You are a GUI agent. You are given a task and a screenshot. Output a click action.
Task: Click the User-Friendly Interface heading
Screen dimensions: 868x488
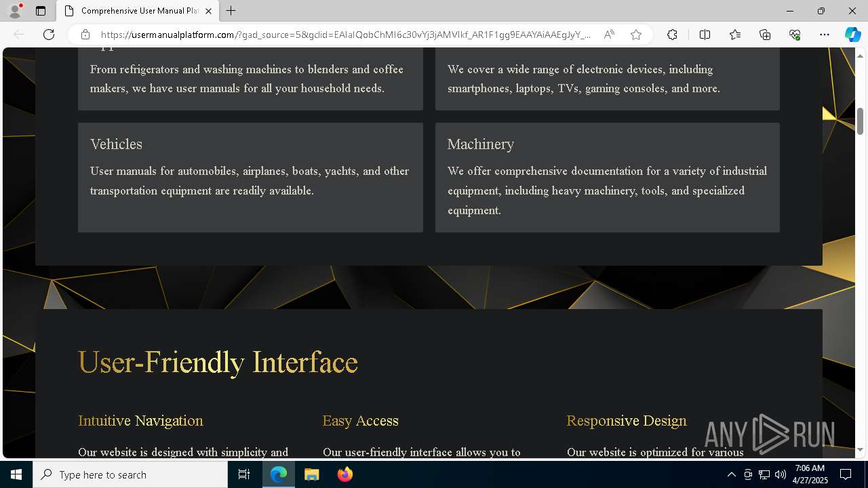[218, 362]
